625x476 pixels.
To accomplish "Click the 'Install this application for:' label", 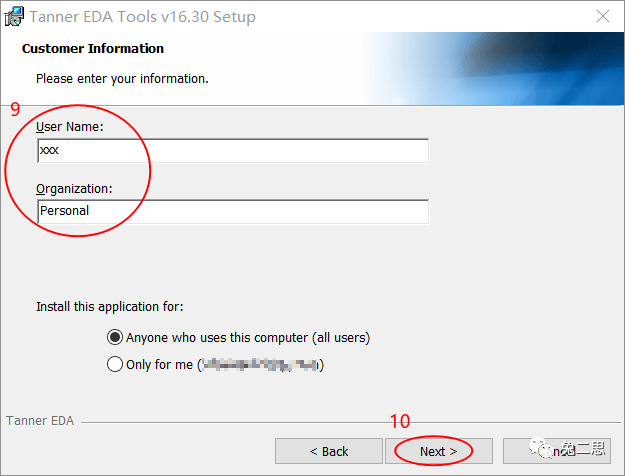I will [110, 307].
